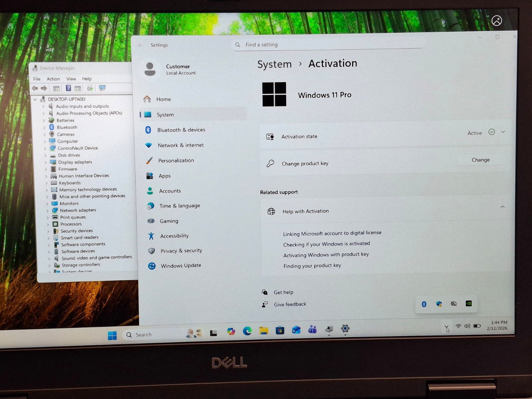Select System in Settings sidebar

[193, 114]
